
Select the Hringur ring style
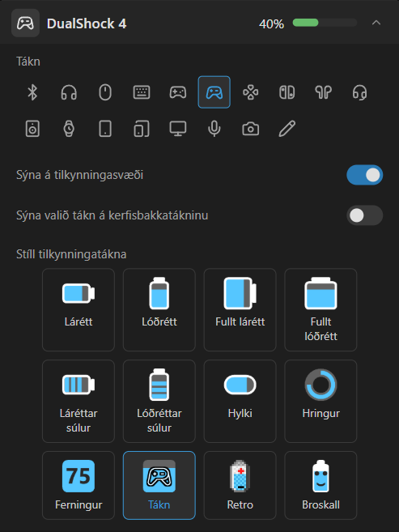pyautogui.click(x=320, y=401)
